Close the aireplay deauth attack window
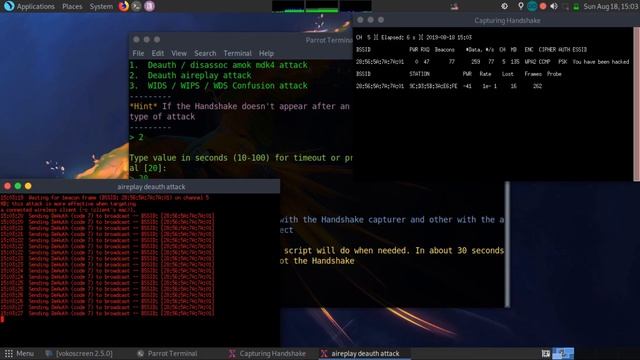Image resolution: width=640 pixels, height=360 pixels. [x=7, y=186]
